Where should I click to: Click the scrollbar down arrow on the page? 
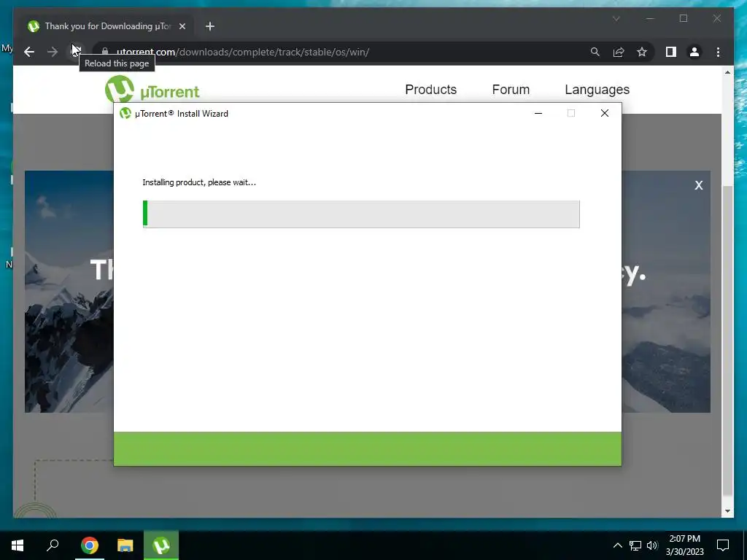(727, 511)
